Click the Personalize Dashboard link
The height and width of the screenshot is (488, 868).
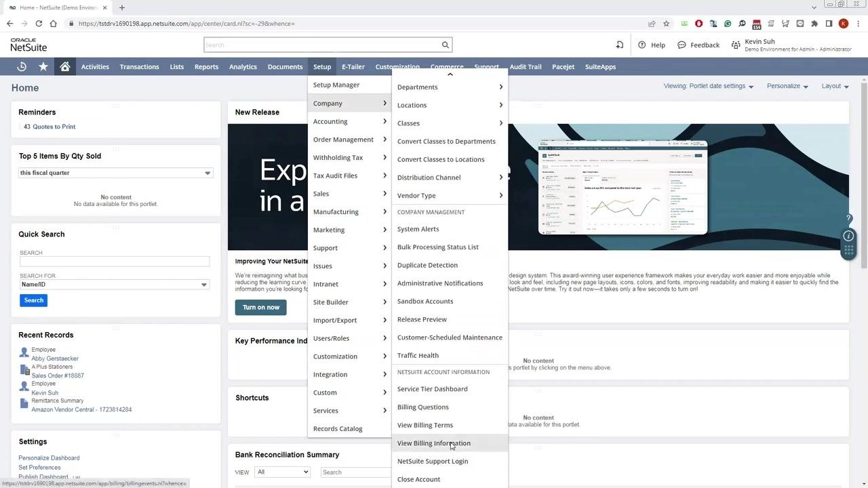tap(49, 458)
